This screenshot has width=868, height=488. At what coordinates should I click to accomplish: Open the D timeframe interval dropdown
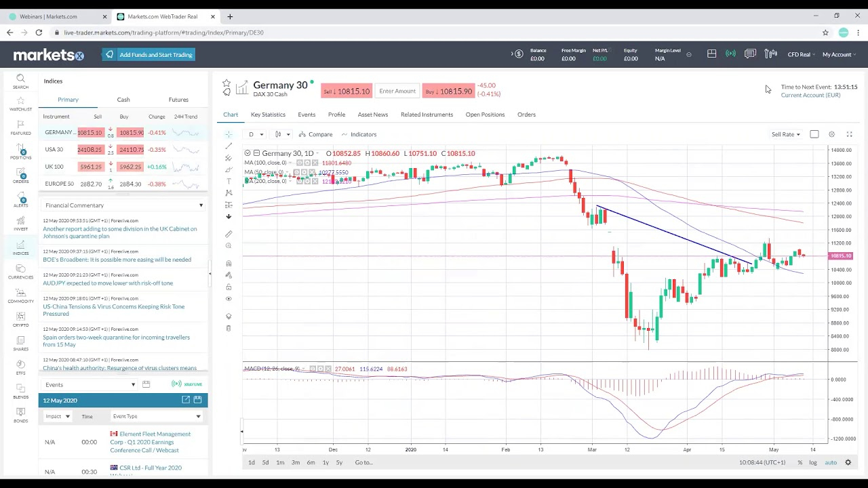click(x=256, y=134)
